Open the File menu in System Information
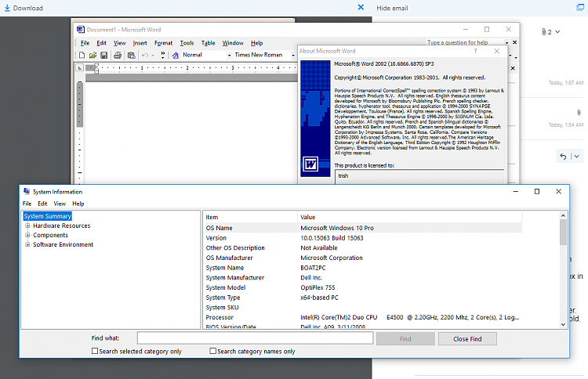588x379 pixels. coord(27,204)
